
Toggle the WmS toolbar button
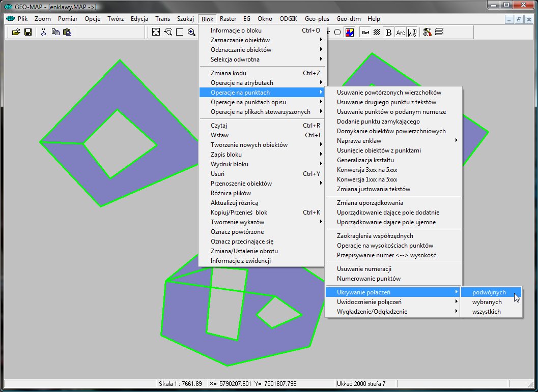coord(412,32)
